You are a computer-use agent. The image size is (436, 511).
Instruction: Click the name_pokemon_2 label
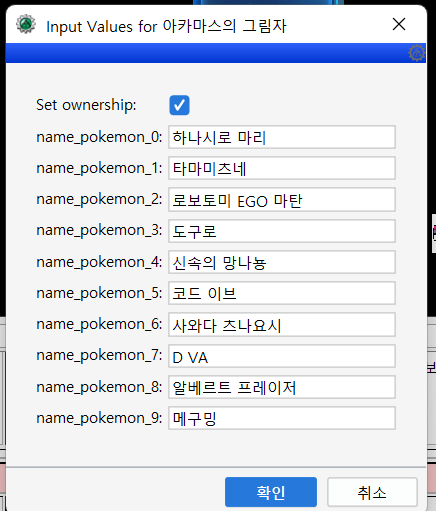click(99, 200)
